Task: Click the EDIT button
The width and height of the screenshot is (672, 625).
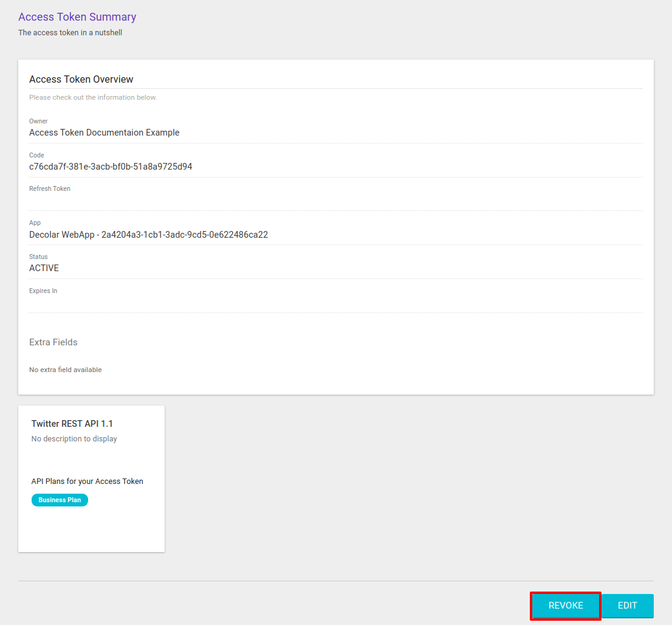Action: (x=627, y=606)
